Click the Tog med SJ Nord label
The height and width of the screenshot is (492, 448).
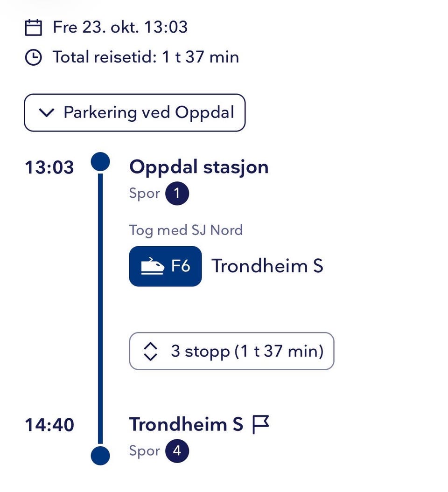(186, 230)
